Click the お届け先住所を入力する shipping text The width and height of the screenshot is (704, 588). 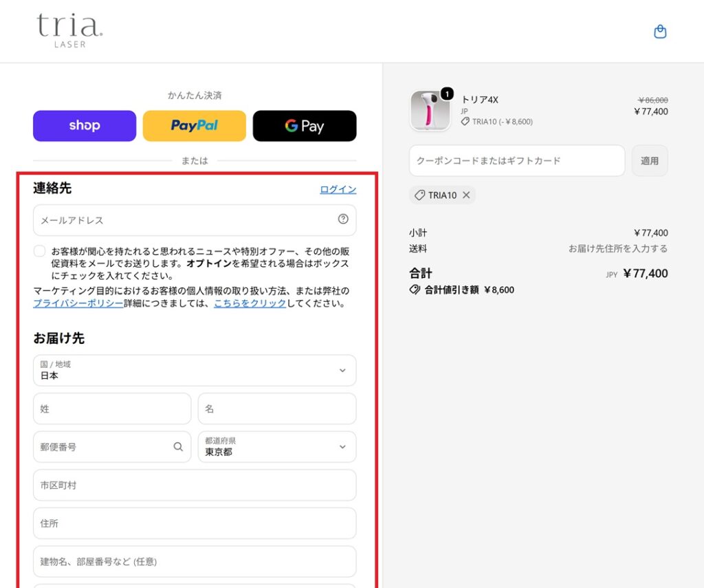(x=618, y=248)
